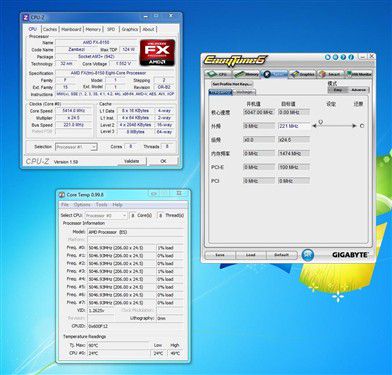Click the Tj. Max 90°C value in Core Temp
392x375 pixels.
(118, 345)
